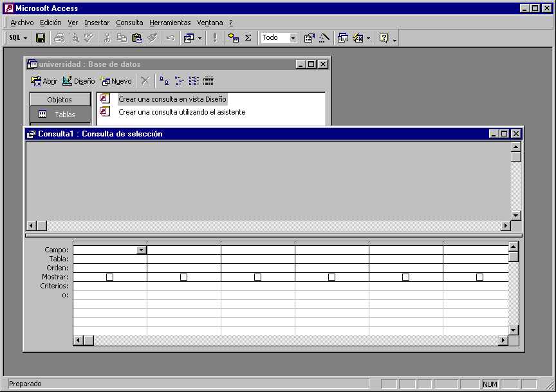Screen dimensions: 556x392
Task: Click the Properties icon in toolbar
Action: tap(309, 37)
